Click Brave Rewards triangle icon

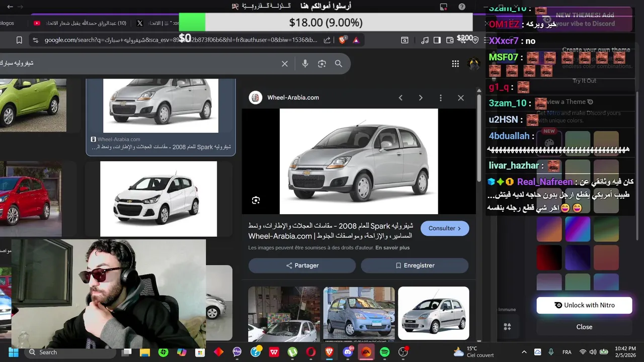pos(356,40)
